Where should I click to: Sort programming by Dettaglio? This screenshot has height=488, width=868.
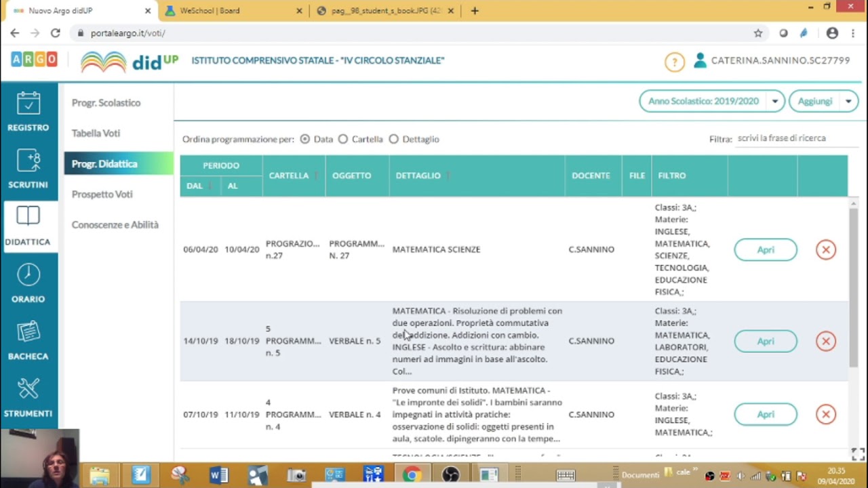pyautogui.click(x=394, y=139)
